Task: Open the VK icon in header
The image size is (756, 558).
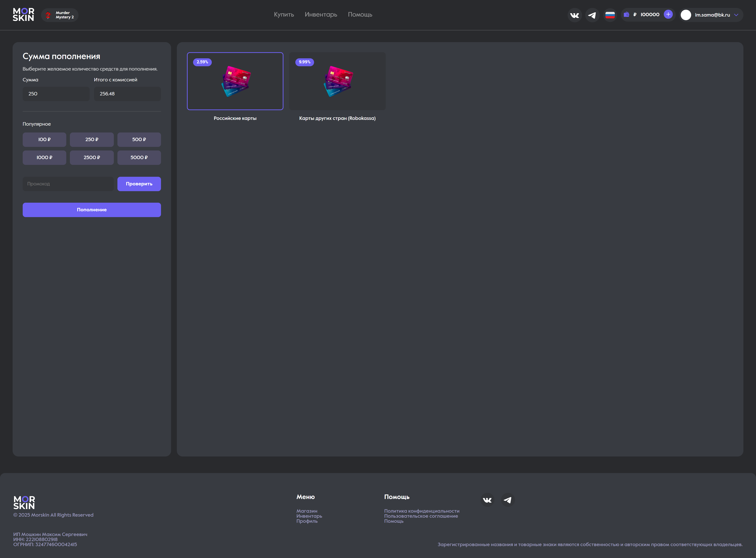Action: click(x=574, y=15)
